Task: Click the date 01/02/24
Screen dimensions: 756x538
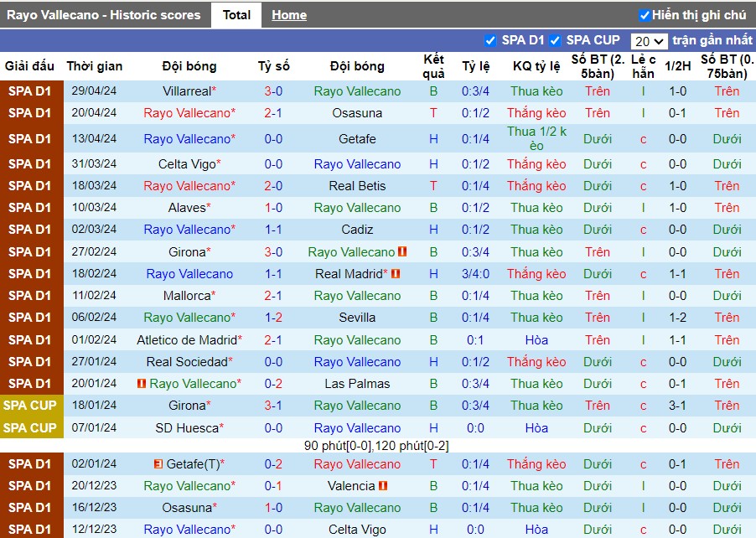Action: (94, 340)
